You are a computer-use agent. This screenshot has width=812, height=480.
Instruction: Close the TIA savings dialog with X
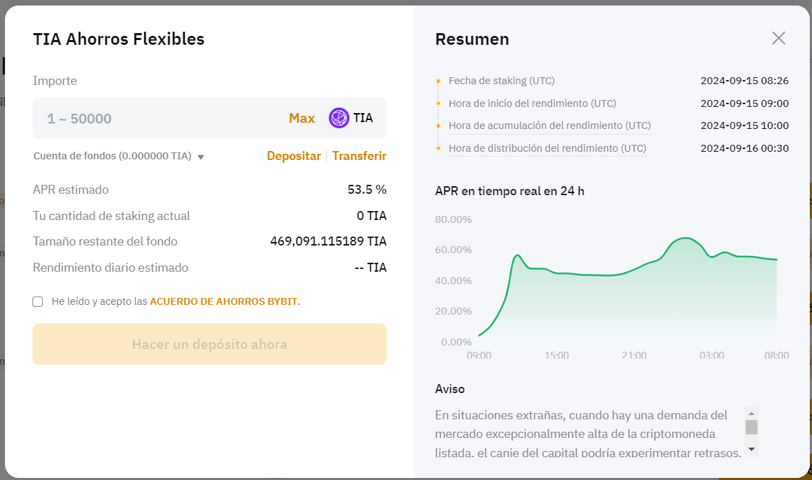click(778, 38)
